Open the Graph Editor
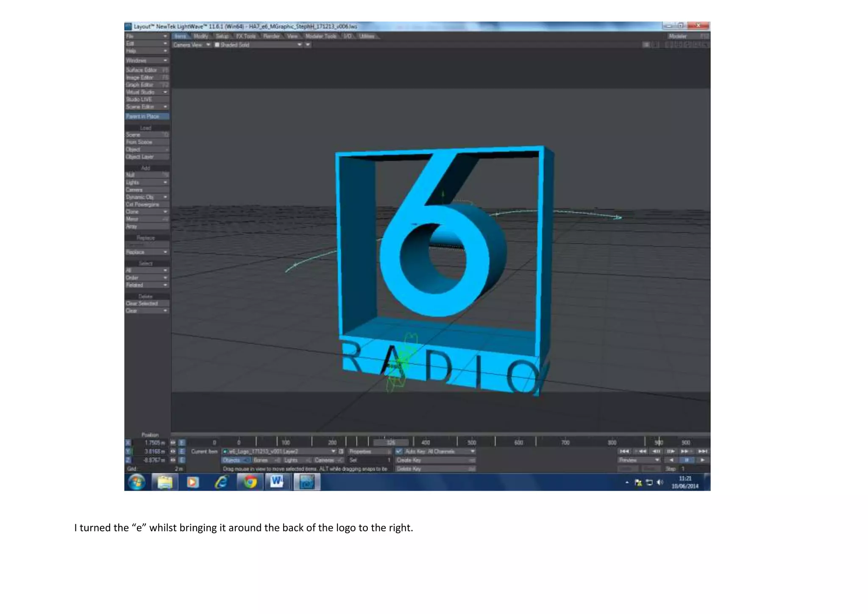868x614 pixels. tap(147, 85)
